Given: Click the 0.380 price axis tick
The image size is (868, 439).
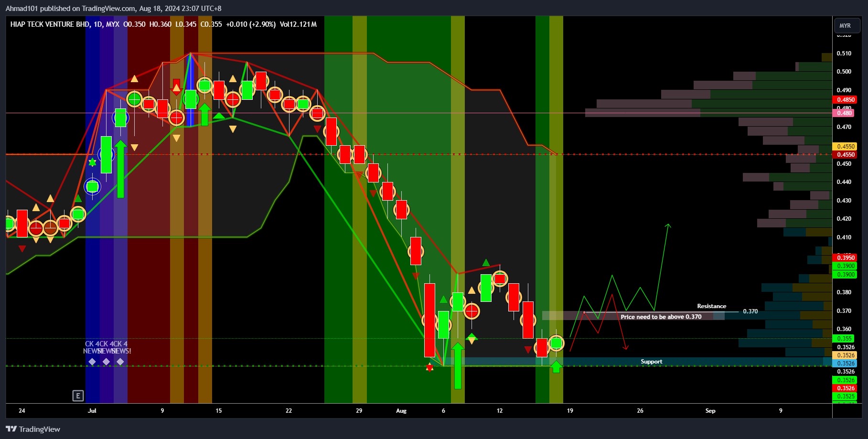Looking at the screenshot, I should click(x=844, y=292).
